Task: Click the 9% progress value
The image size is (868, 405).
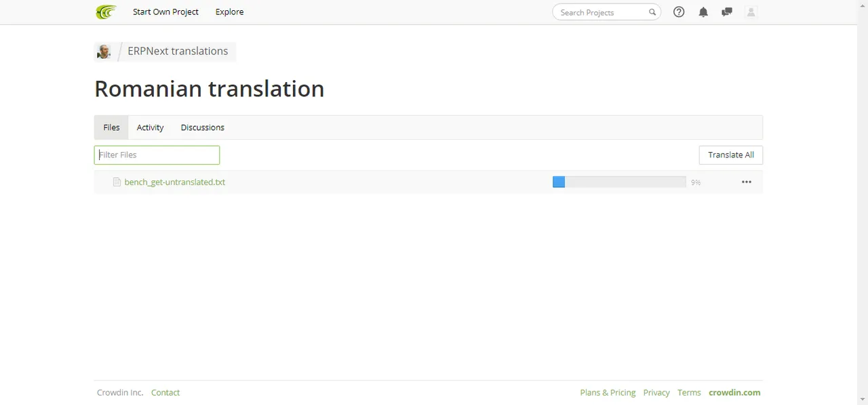Action: [696, 182]
